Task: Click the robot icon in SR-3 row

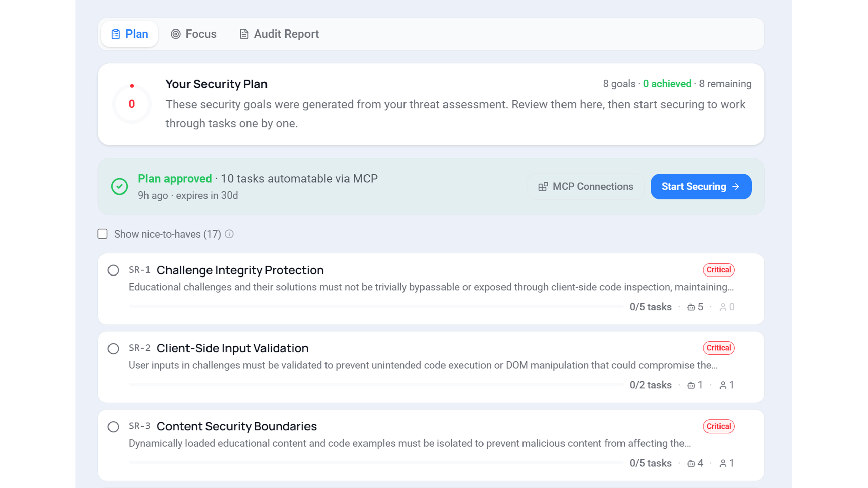Action: [691, 463]
